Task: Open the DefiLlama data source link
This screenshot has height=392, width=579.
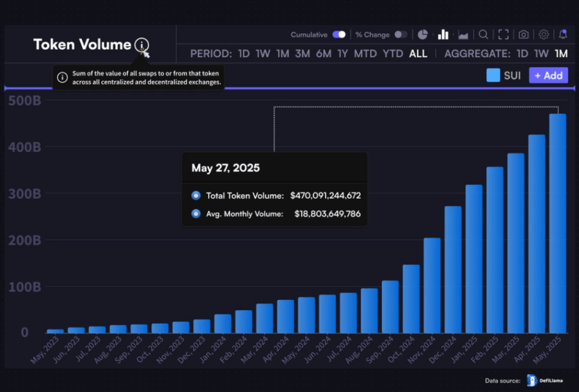Action: tap(545, 380)
